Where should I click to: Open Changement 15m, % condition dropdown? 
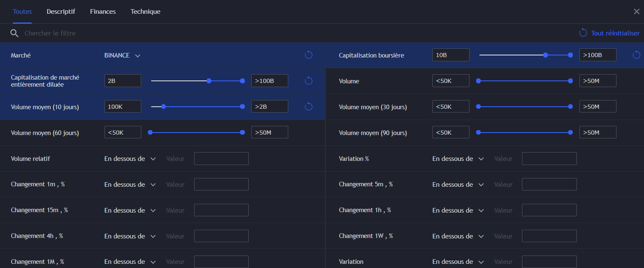click(x=130, y=210)
